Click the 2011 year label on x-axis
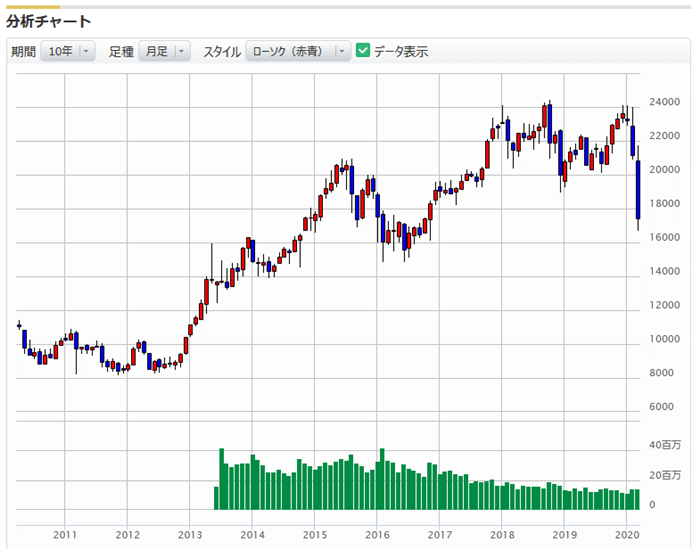The image size is (700, 549). pos(65,534)
